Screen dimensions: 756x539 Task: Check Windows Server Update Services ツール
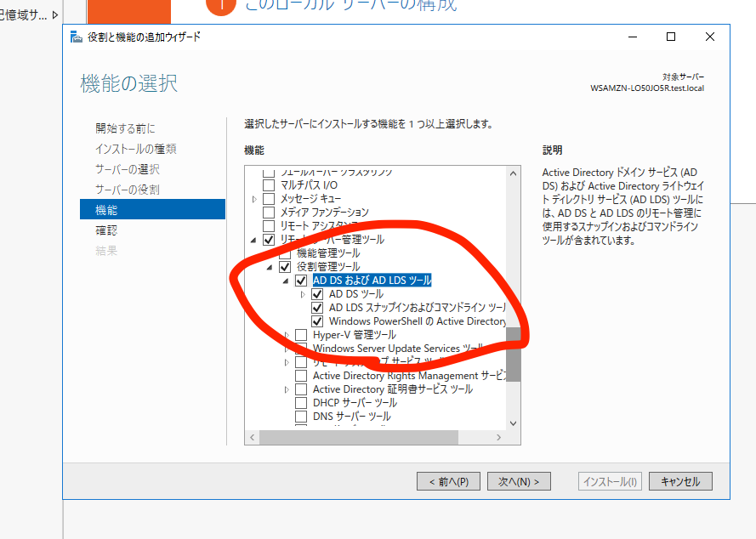(302, 348)
